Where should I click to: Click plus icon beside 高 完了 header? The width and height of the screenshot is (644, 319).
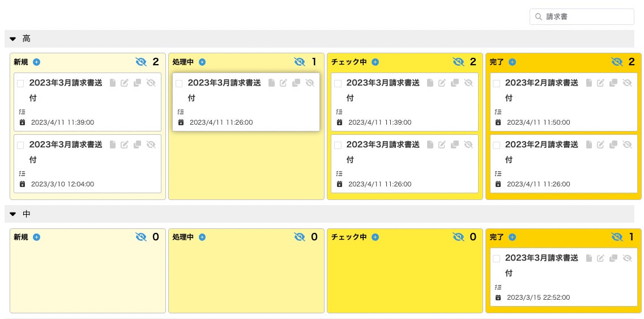pos(512,62)
